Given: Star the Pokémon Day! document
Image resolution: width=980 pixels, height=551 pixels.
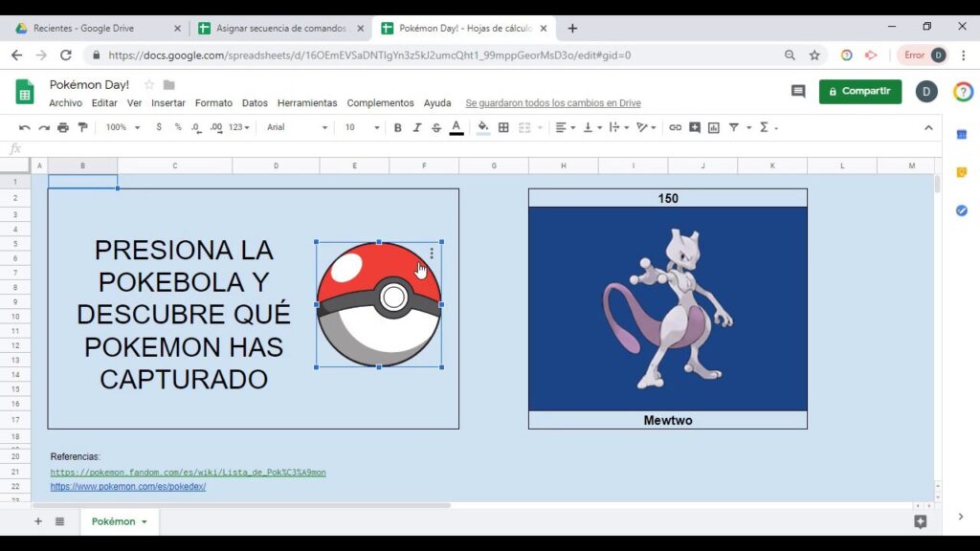Looking at the screenshot, I should pyautogui.click(x=148, y=84).
